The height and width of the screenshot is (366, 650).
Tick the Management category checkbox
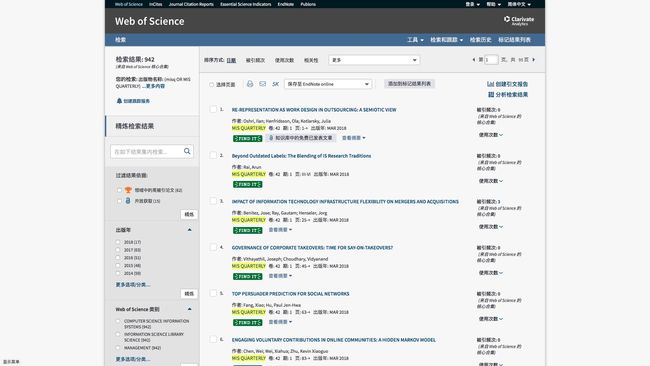[118, 348]
